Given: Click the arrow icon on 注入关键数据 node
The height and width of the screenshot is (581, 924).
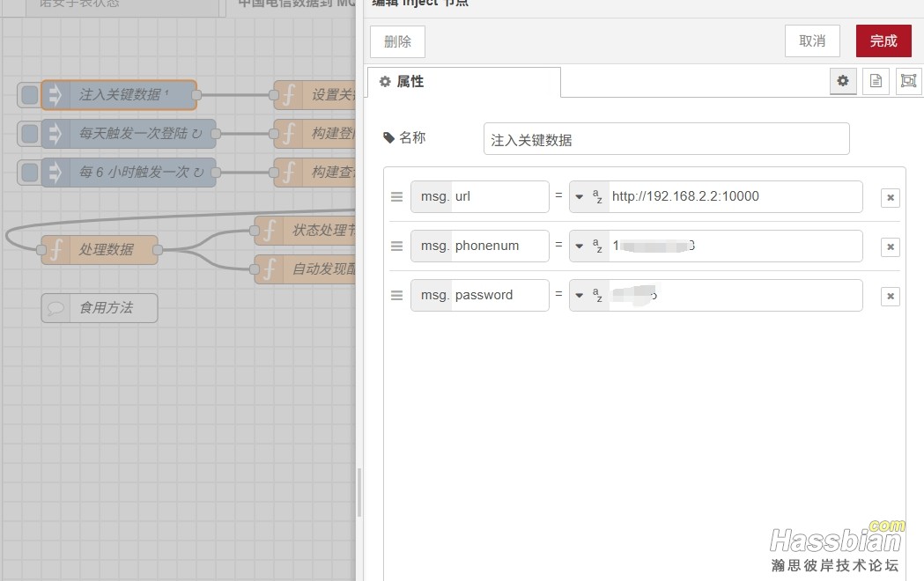Looking at the screenshot, I should 55,95.
